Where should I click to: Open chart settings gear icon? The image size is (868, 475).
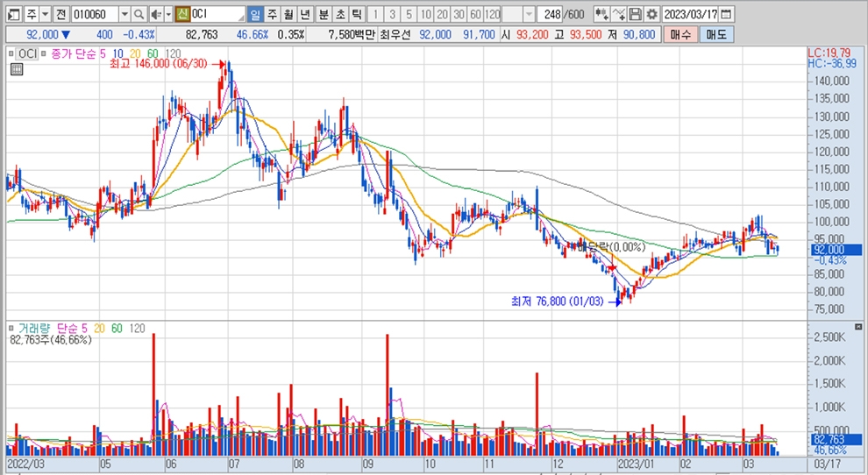(x=652, y=14)
